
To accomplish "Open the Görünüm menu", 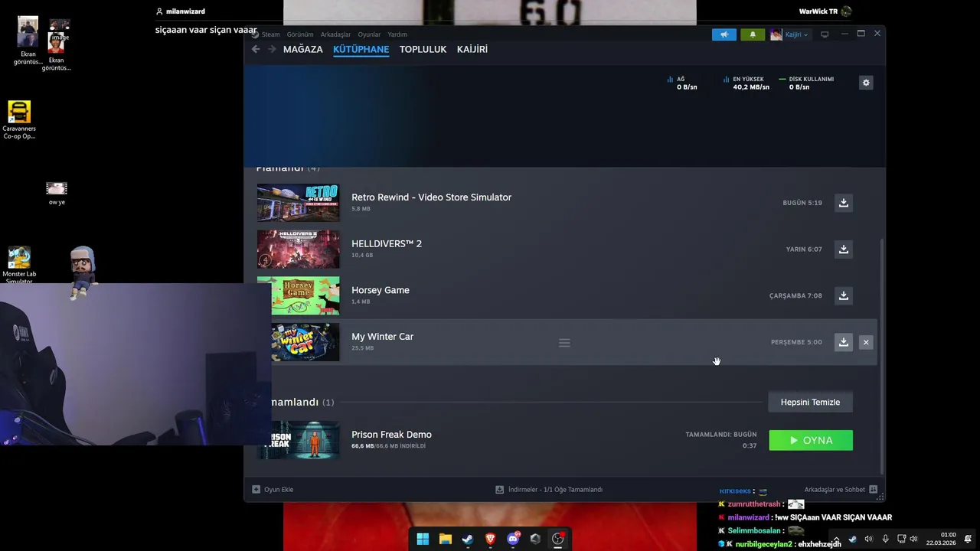I will (x=300, y=34).
